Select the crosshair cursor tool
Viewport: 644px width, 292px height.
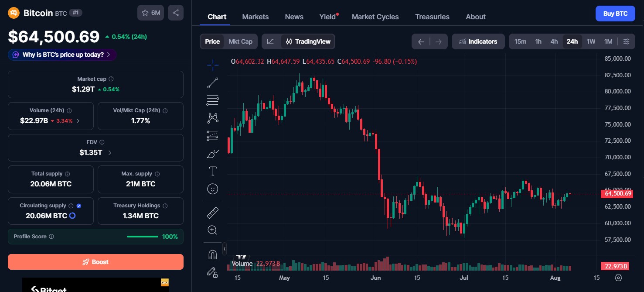coord(213,65)
